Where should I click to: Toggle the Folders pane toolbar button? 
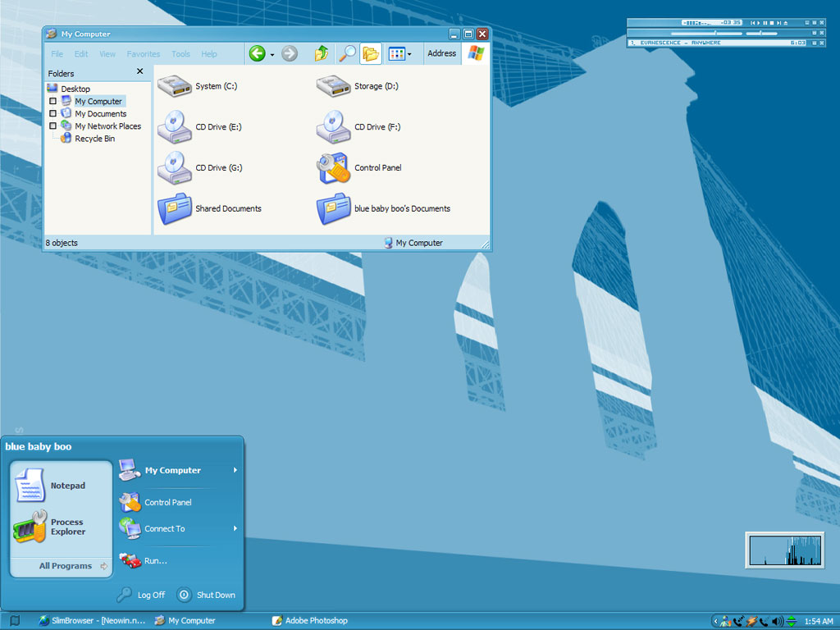(371, 54)
